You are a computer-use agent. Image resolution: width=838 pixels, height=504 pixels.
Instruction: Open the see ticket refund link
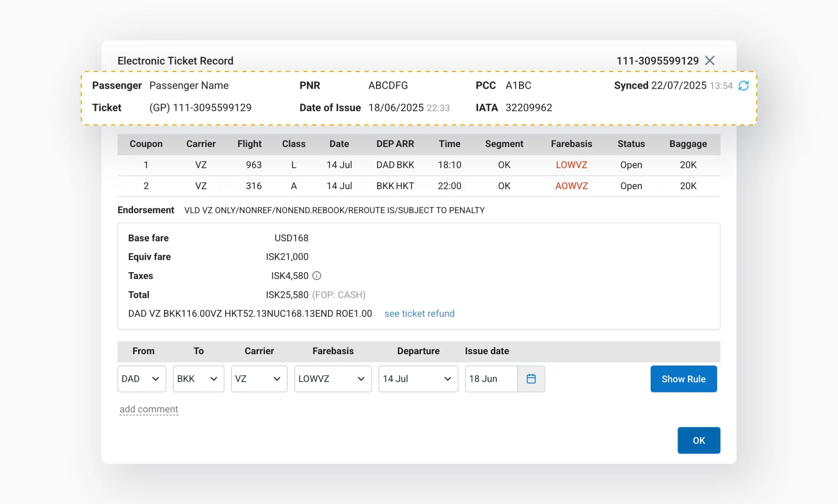(x=419, y=313)
